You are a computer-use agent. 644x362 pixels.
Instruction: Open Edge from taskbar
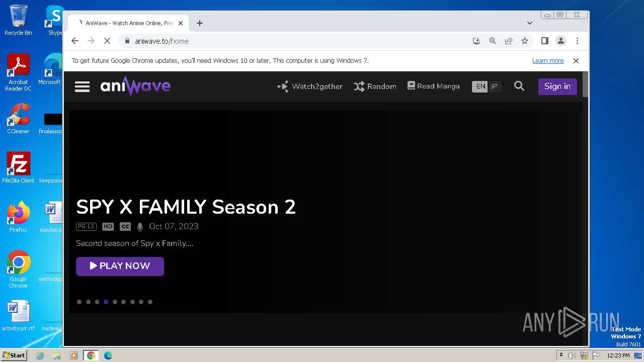click(x=108, y=355)
